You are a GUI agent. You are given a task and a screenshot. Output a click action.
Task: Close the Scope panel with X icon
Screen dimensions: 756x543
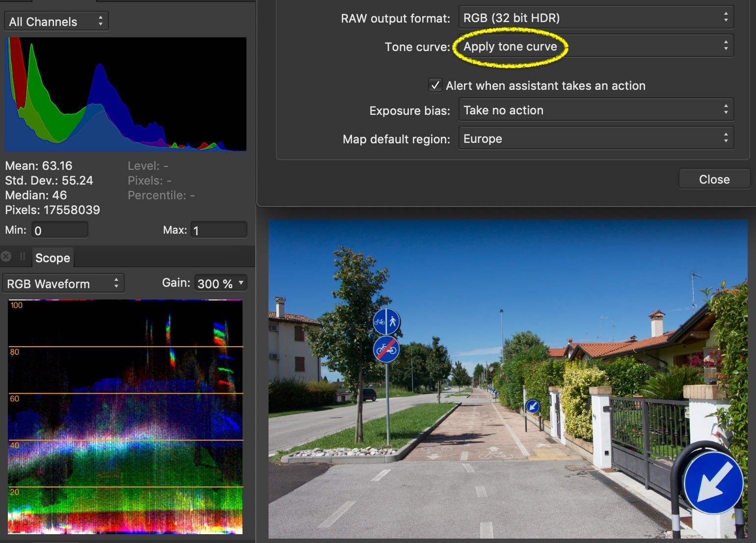point(6,256)
